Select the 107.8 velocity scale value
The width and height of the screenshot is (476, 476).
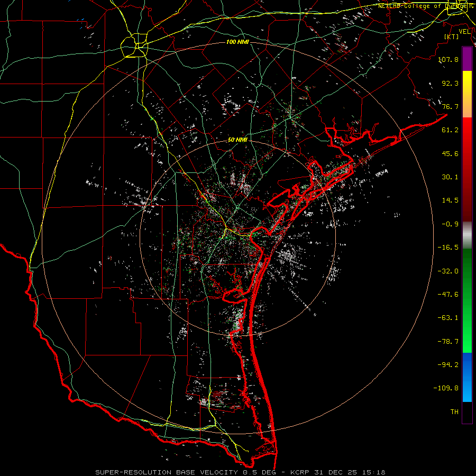(448, 59)
